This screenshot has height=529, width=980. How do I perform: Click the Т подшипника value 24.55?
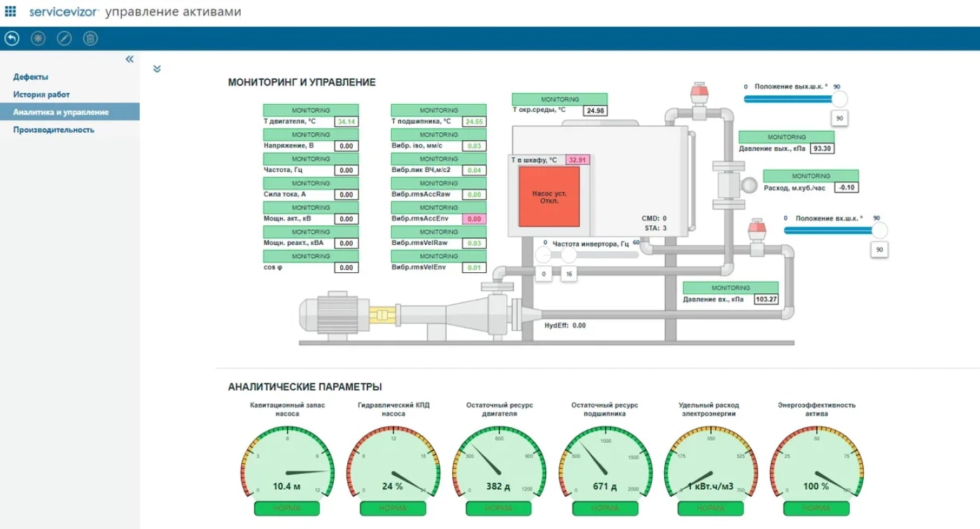[475, 122]
